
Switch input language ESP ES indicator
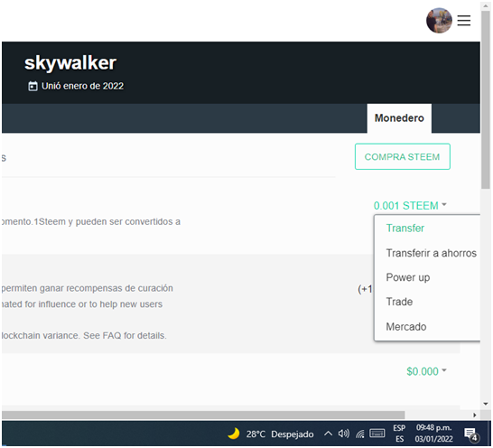(399, 434)
